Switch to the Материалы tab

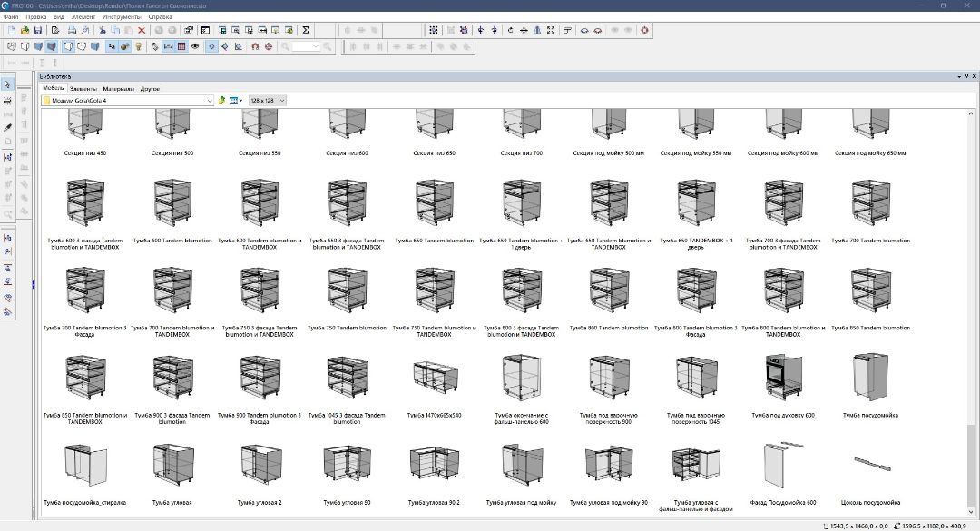click(x=118, y=89)
